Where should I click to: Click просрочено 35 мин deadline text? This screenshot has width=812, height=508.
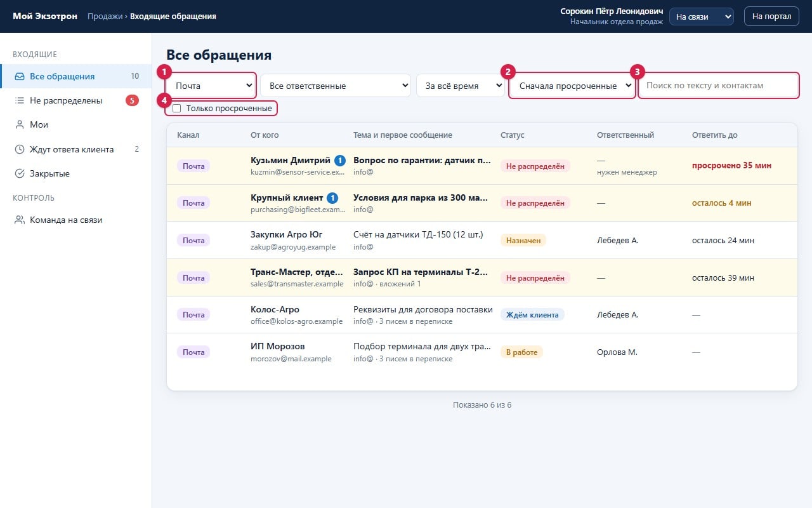pyautogui.click(x=731, y=165)
